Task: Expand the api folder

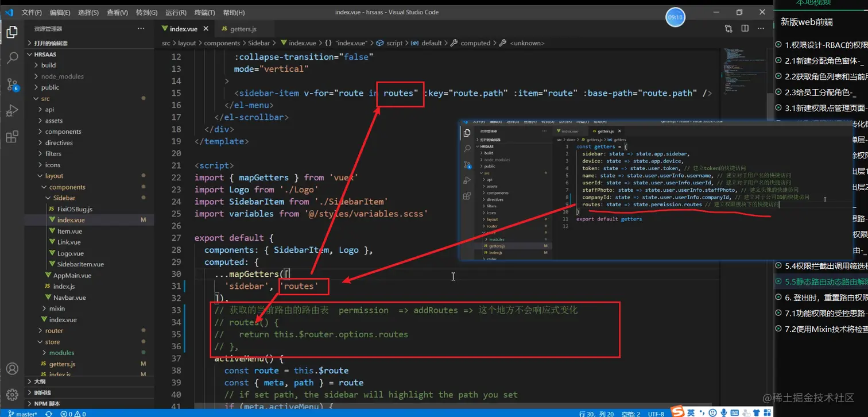Action: 89,109
